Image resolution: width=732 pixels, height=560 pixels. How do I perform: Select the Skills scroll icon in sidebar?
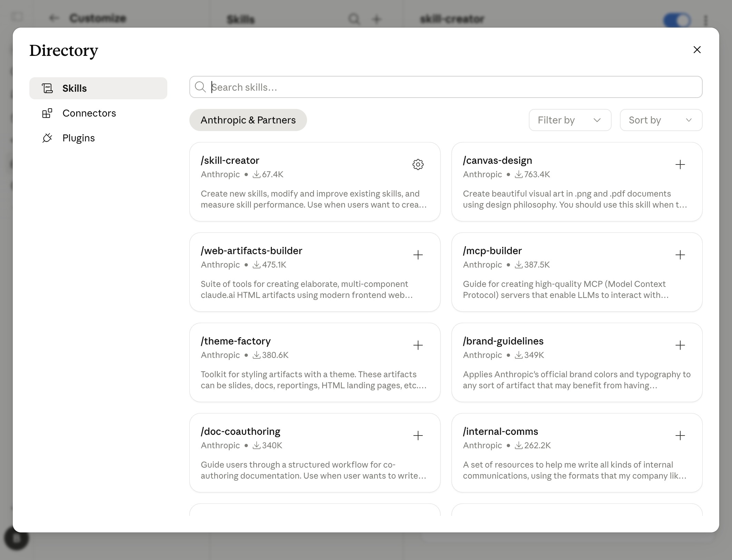pyautogui.click(x=47, y=88)
